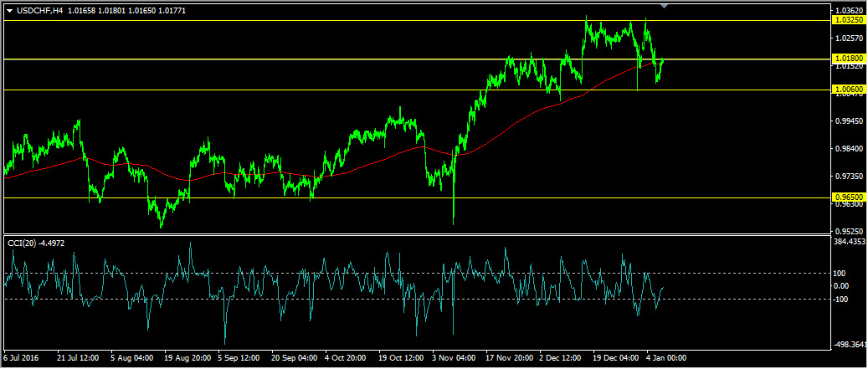This screenshot has width=868, height=369.
Task: Click the -498.3641 CCI scale value
Action: click(850, 344)
